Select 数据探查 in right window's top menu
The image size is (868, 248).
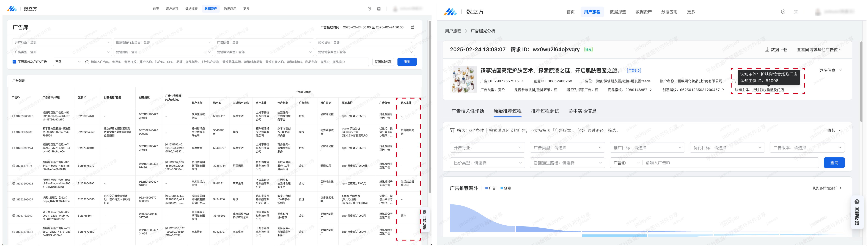(618, 12)
